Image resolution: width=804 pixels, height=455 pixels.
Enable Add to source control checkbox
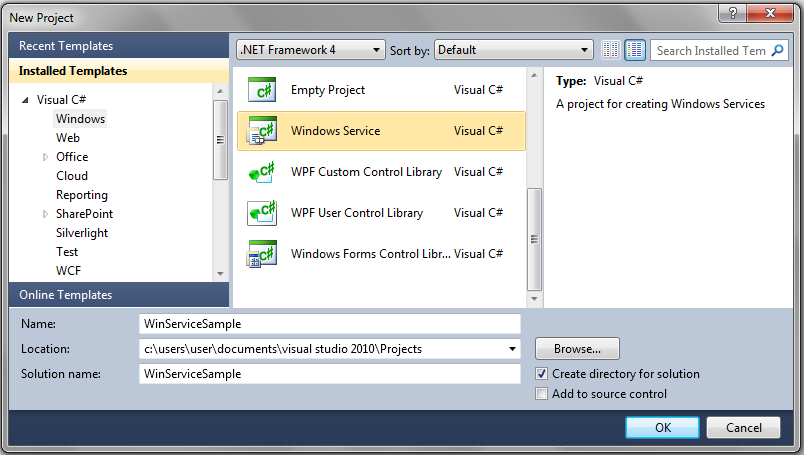pos(541,394)
